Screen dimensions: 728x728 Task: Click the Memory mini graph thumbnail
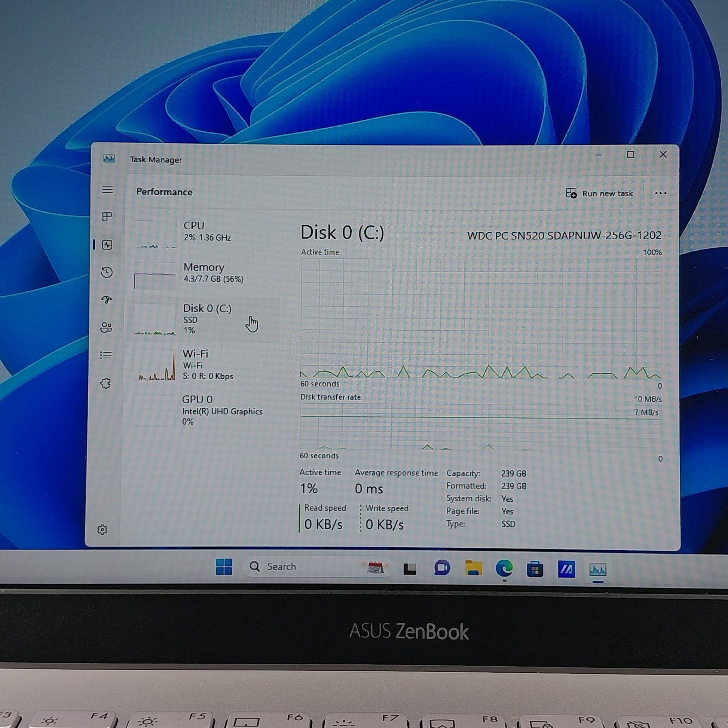coord(155,275)
